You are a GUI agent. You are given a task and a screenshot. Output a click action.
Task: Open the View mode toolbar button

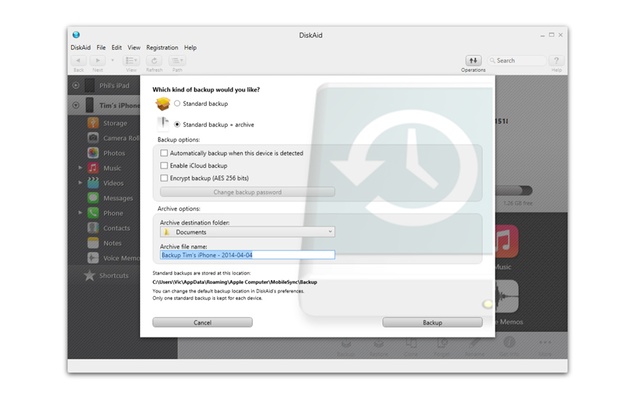[131, 60]
